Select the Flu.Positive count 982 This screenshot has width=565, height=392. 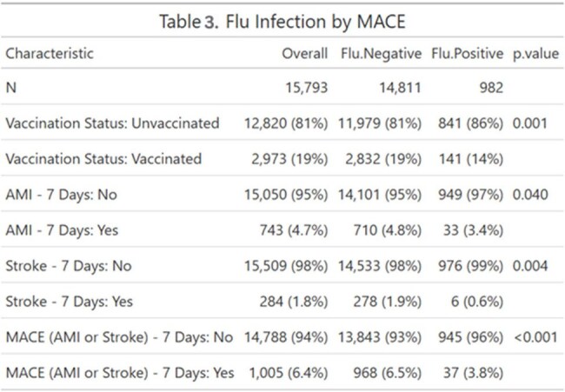(x=491, y=88)
